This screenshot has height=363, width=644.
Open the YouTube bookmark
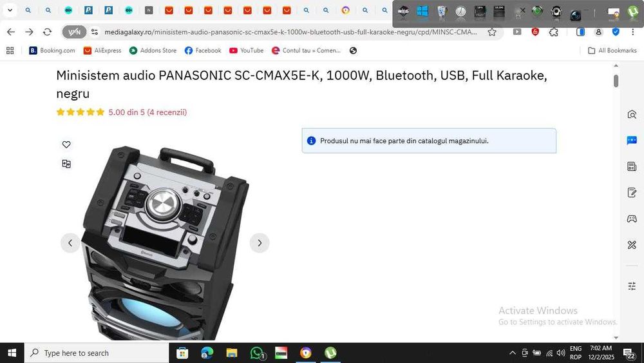pyautogui.click(x=247, y=50)
